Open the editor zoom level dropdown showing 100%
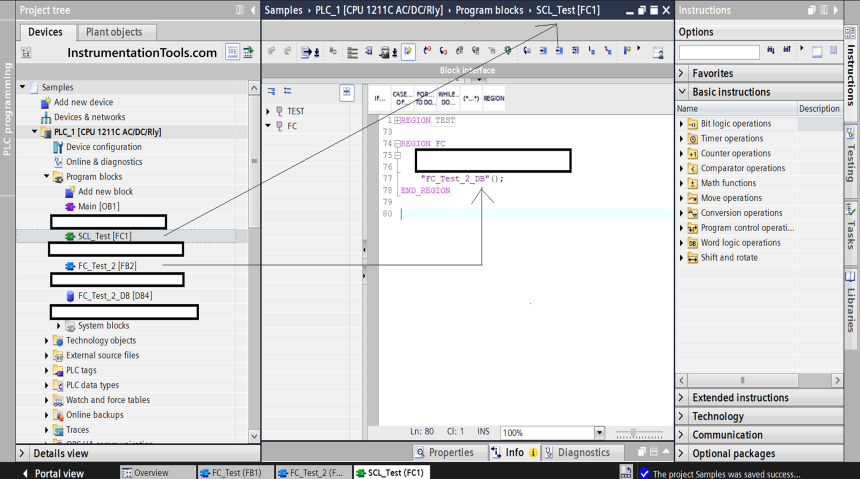The width and height of the screenshot is (860, 479). pyautogui.click(x=599, y=432)
